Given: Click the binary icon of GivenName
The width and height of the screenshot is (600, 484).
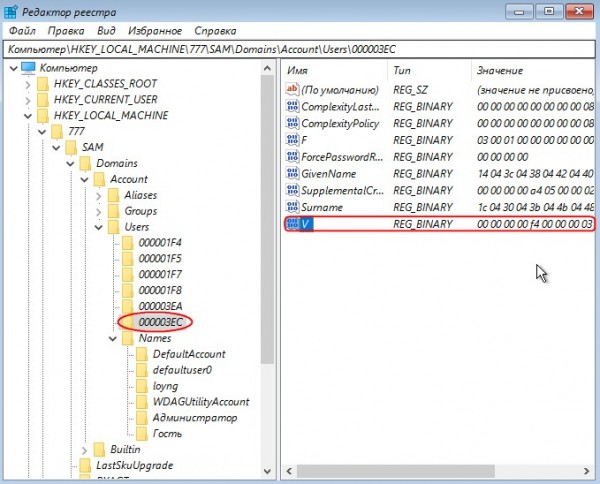Looking at the screenshot, I should pos(292,173).
